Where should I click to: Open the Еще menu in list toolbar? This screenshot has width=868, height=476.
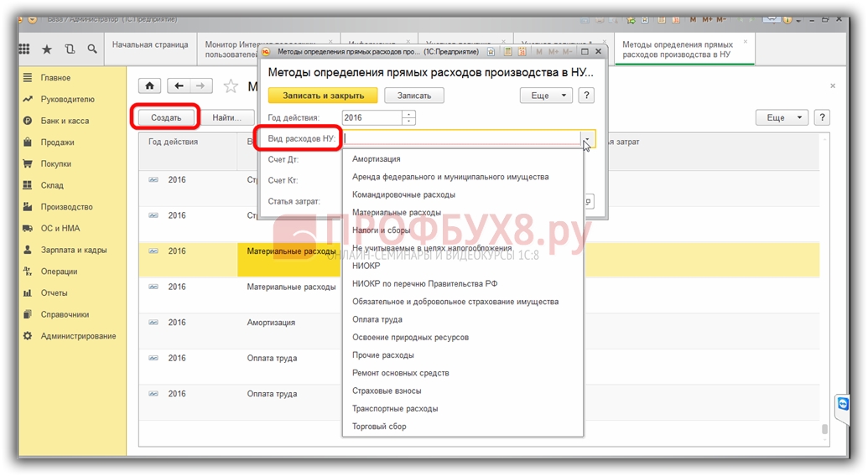pyautogui.click(x=781, y=118)
